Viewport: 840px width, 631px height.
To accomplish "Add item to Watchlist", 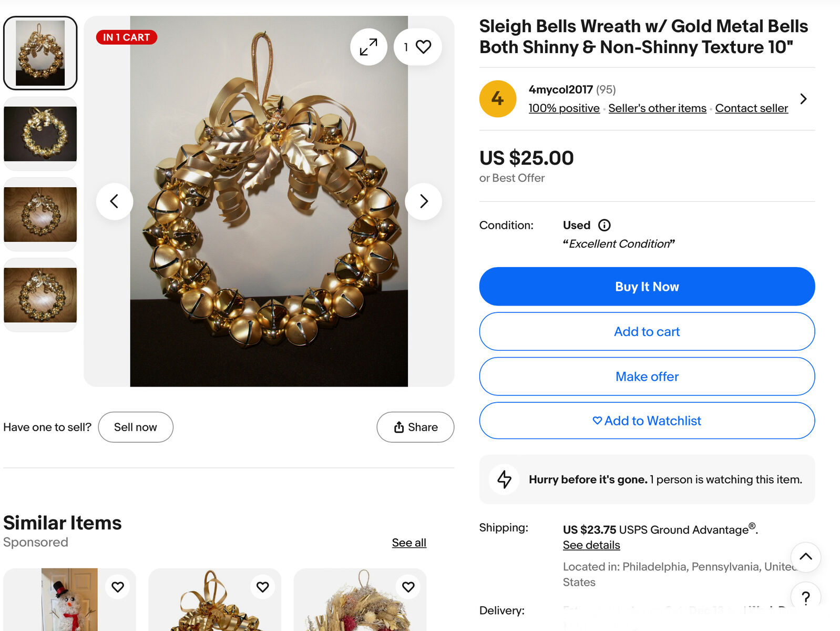I will (647, 421).
